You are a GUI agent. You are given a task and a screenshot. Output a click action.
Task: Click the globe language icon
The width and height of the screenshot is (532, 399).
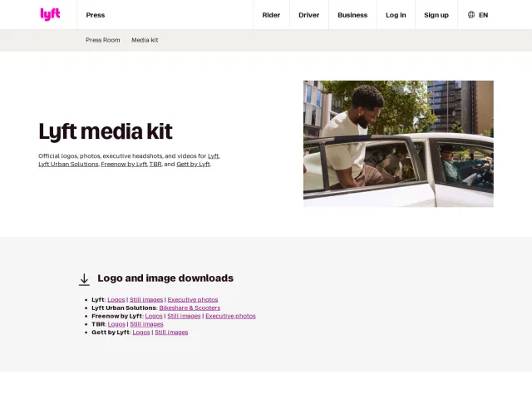coord(471,15)
